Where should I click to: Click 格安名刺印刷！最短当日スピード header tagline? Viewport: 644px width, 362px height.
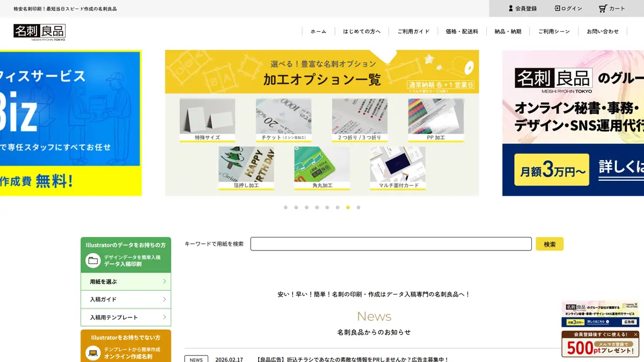(x=65, y=9)
